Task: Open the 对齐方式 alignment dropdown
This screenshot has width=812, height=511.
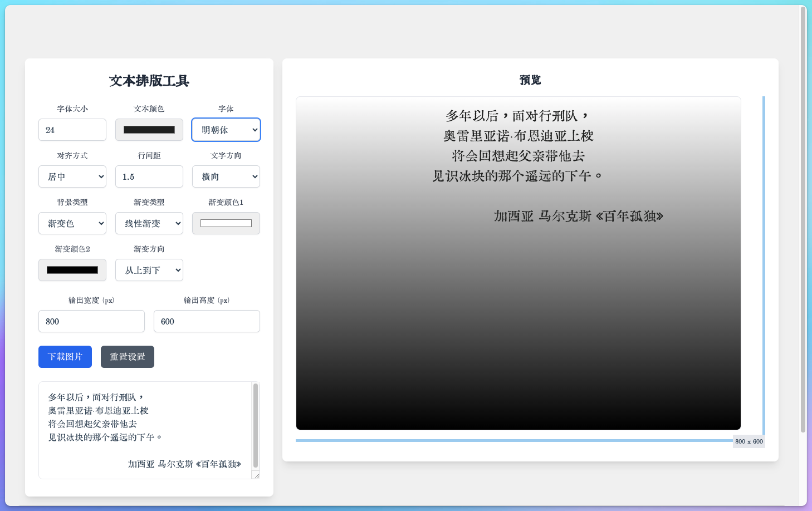Action: tap(72, 176)
